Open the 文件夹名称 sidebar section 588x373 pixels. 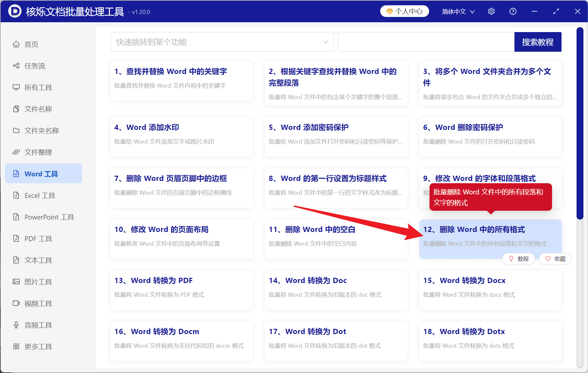(40, 130)
